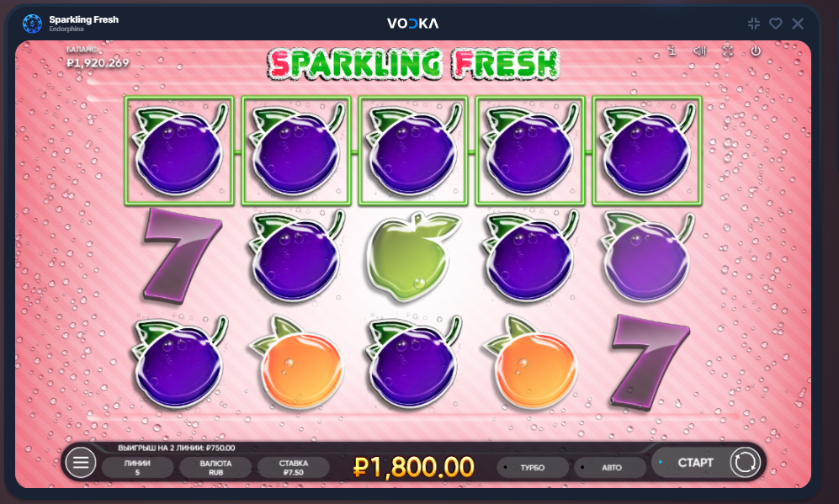The height and width of the screenshot is (504, 839).
Task: Mute the game sound
Action: 700,50
